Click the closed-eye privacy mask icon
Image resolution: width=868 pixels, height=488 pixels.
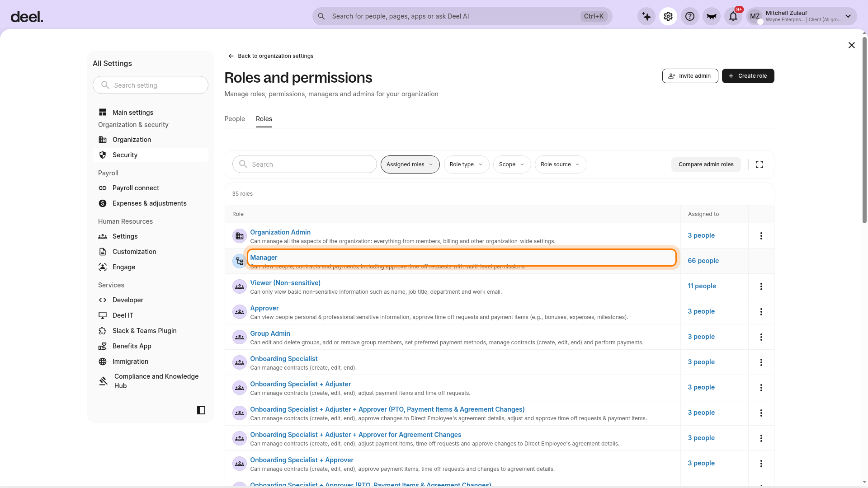click(712, 16)
